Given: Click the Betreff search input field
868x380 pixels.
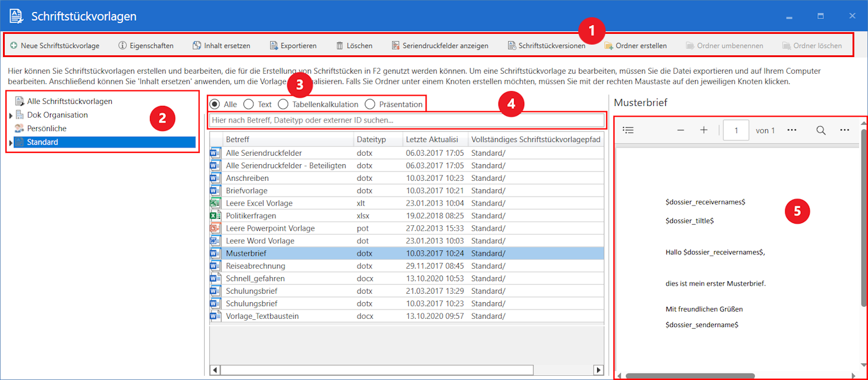Looking at the screenshot, I should (406, 120).
